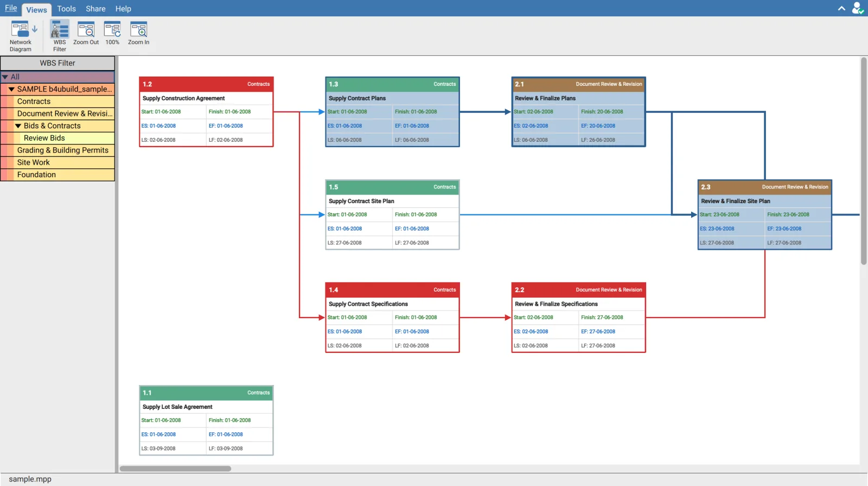Collapse SAMPLE b4ubuild_sample project node
Image resolution: width=868 pixels, height=486 pixels.
[11, 89]
